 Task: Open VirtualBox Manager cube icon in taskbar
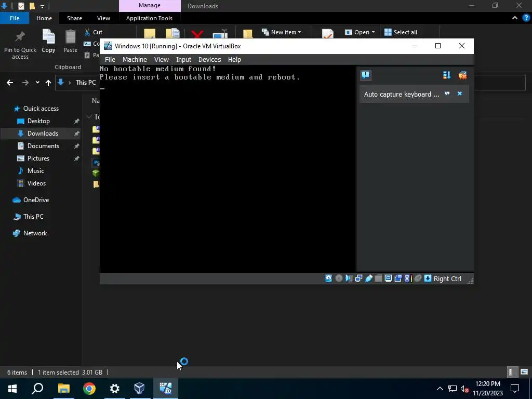[140, 389]
